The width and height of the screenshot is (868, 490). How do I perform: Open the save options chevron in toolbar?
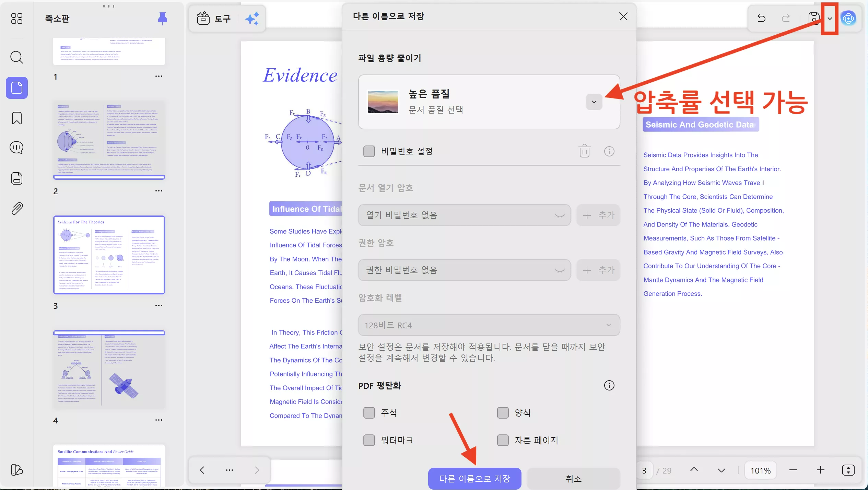830,19
